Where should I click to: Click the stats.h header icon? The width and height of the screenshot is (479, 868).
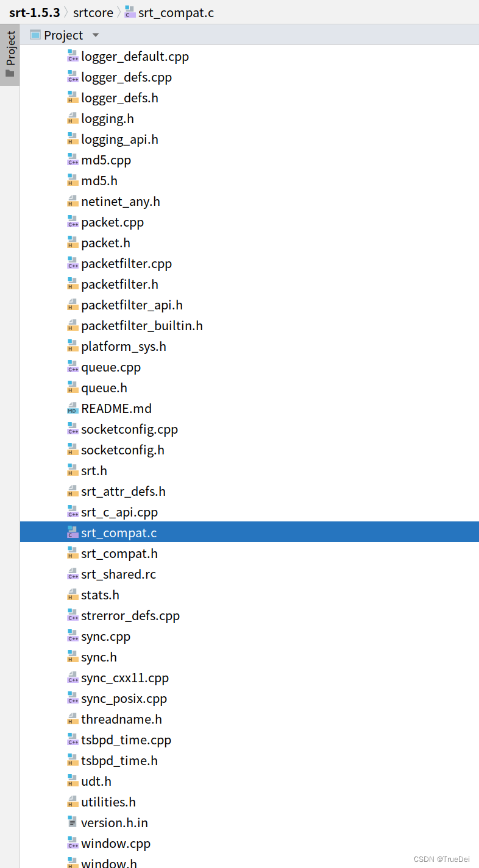tap(73, 595)
